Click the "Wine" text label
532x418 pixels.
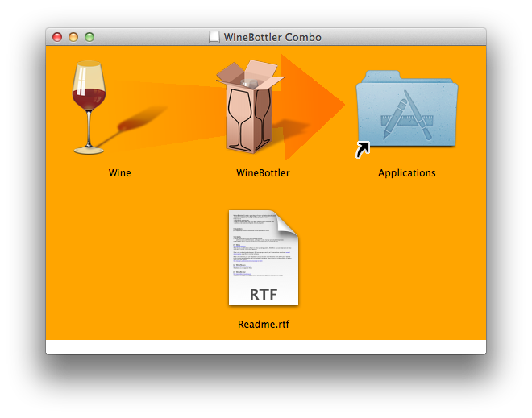point(119,173)
